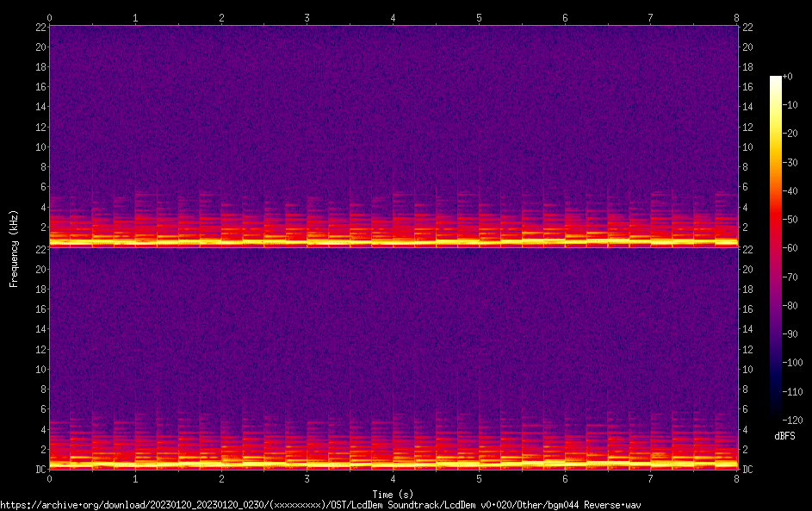The width and height of the screenshot is (812, 511).
Task: Click the "Time (s)" axis label
Action: click(393, 494)
